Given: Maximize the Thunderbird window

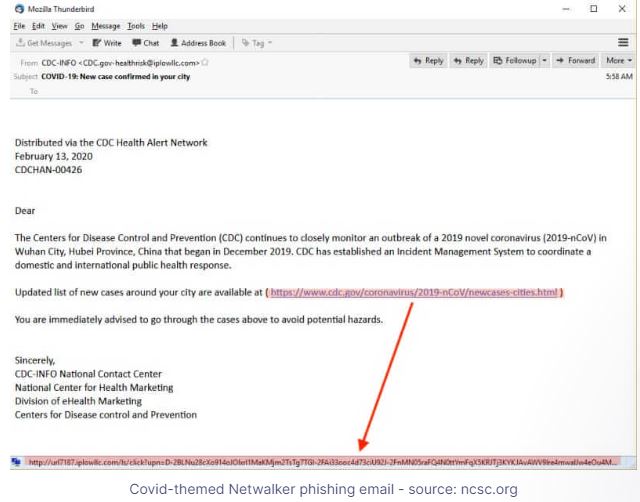Looking at the screenshot, I should (x=594, y=9).
